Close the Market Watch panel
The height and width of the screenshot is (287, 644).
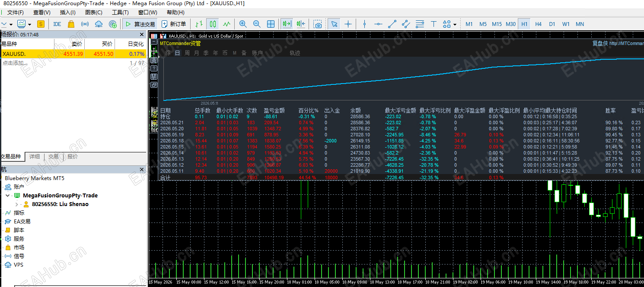[142, 34]
